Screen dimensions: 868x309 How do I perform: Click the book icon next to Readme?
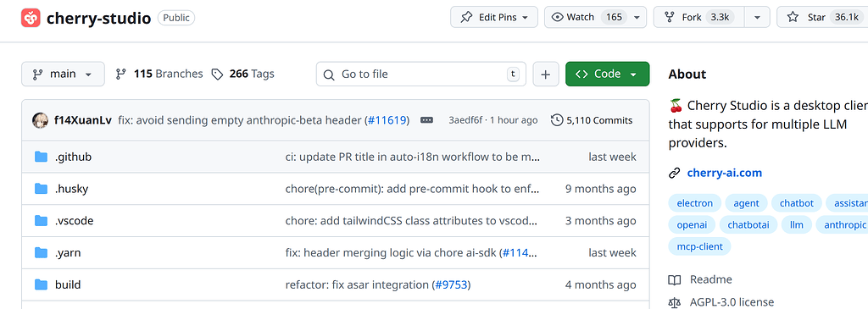pos(674,280)
